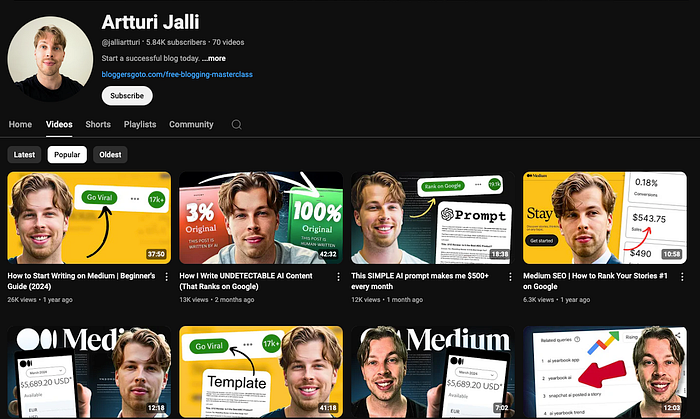Viewport: 700px width, 419px height.
Task: Open options menu for Medium SEO video
Action: [682, 277]
